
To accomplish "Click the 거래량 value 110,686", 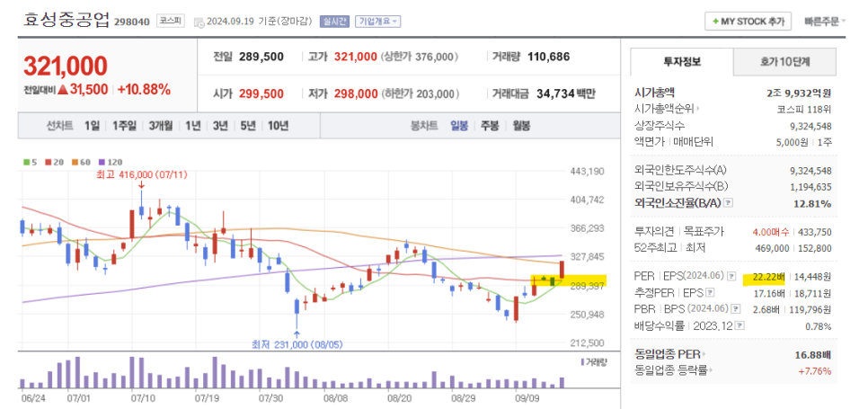I will click(x=549, y=57).
